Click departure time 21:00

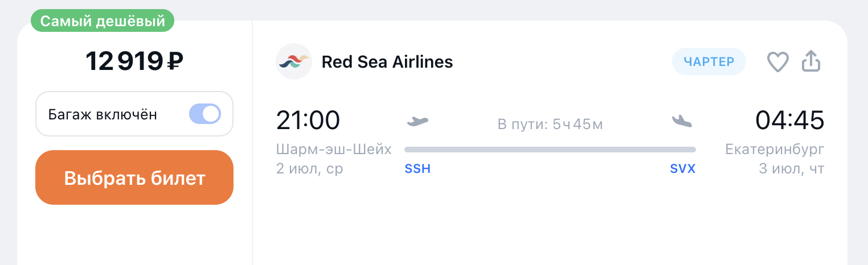tap(308, 121)
